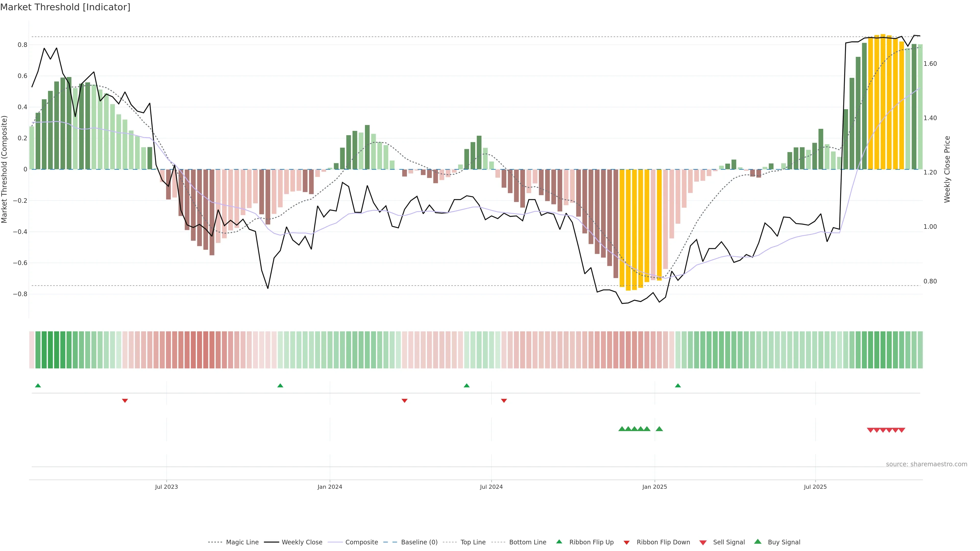
Task: Click the first green flip-up triangle at chart start
Action: coord(38,386)
